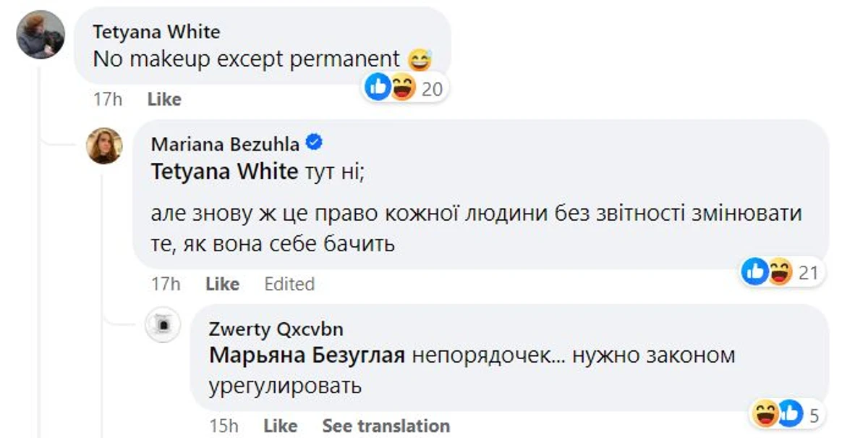The height and width of the screenshot is (438, 868).
Task: Open Mariana Bezuhla's name link
Action: click(x=225, y=144)
